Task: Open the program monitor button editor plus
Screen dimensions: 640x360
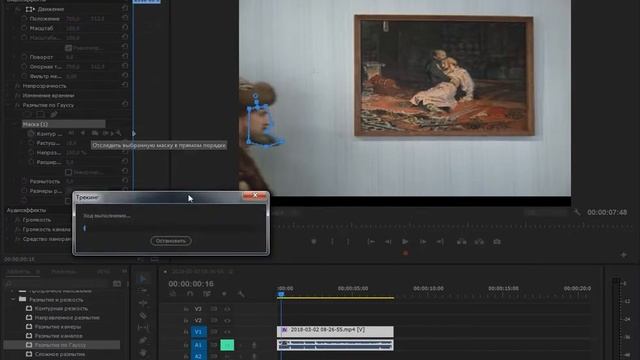Action: coord(623,255)
